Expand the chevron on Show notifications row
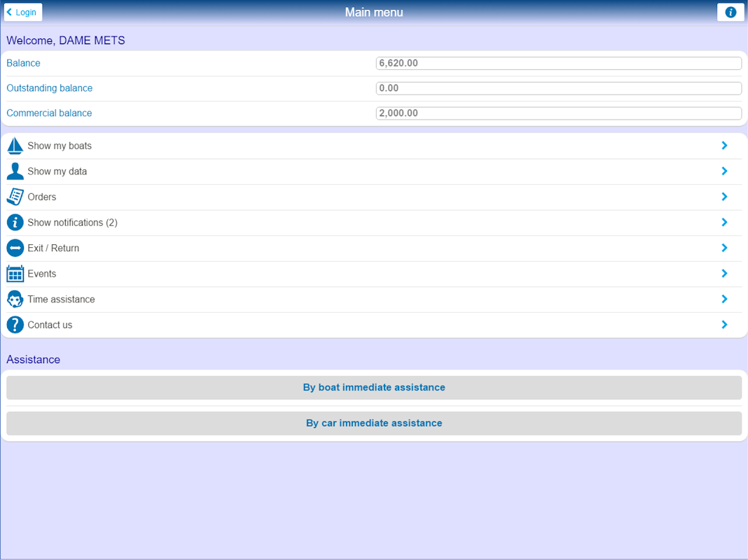The height and width of the screenshot is (560, 748). click(724, 223)
